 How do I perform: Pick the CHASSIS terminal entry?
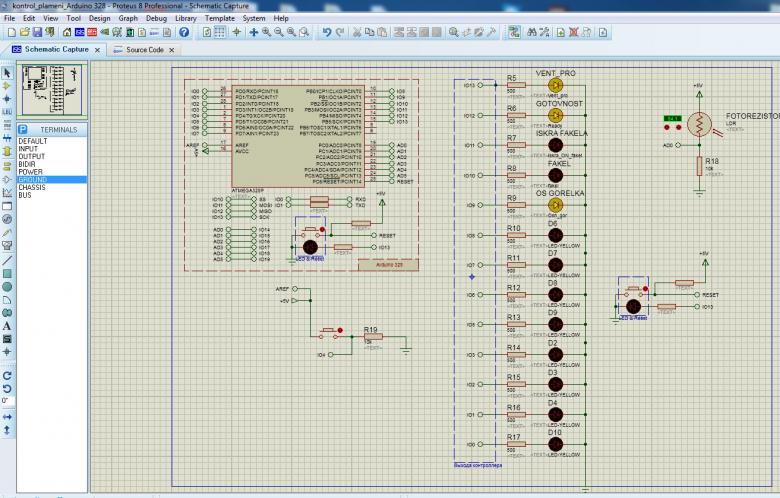click(x=32, y=187)
